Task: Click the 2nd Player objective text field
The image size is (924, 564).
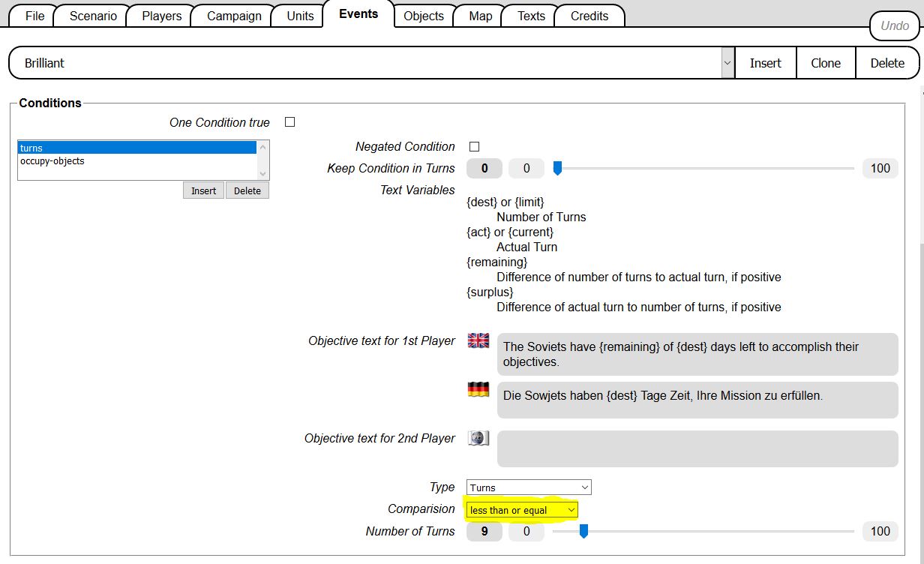Action: click(x=697, y=448)
